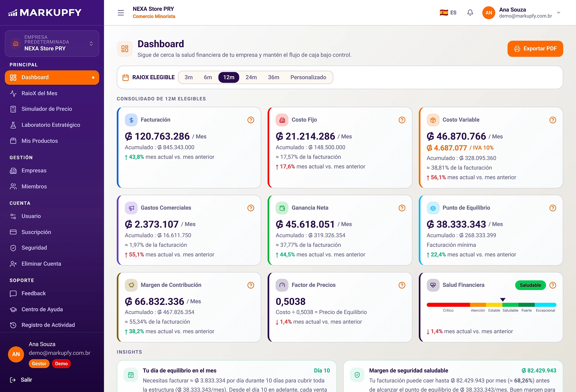Click the Ganancia Neta wallet icon

(x=282, y=208)
